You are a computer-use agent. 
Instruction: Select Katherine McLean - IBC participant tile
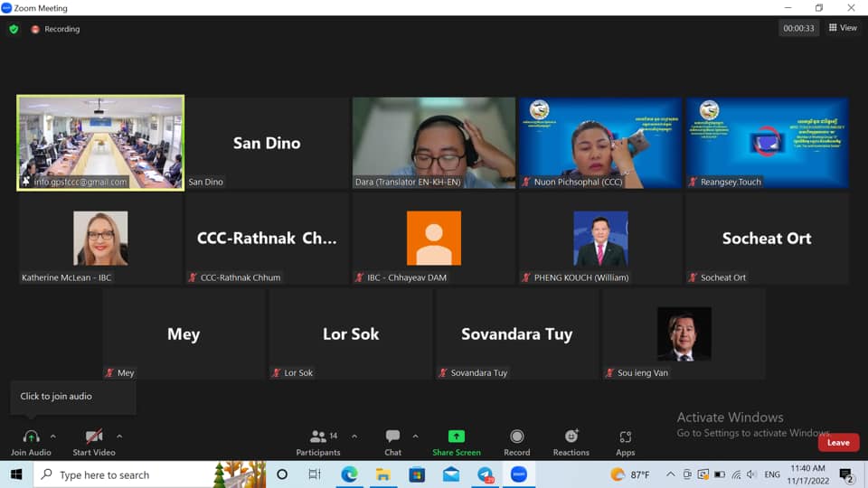(100, 239)
